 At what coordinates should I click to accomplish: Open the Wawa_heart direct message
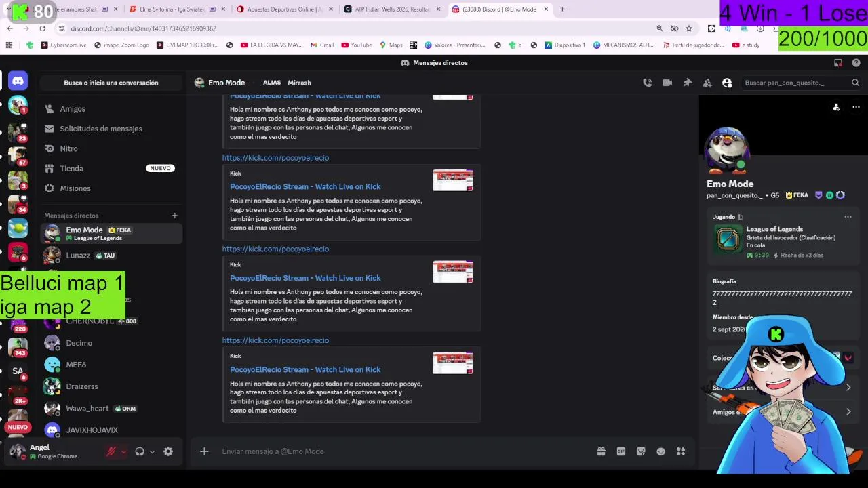[x=111, y=409]
